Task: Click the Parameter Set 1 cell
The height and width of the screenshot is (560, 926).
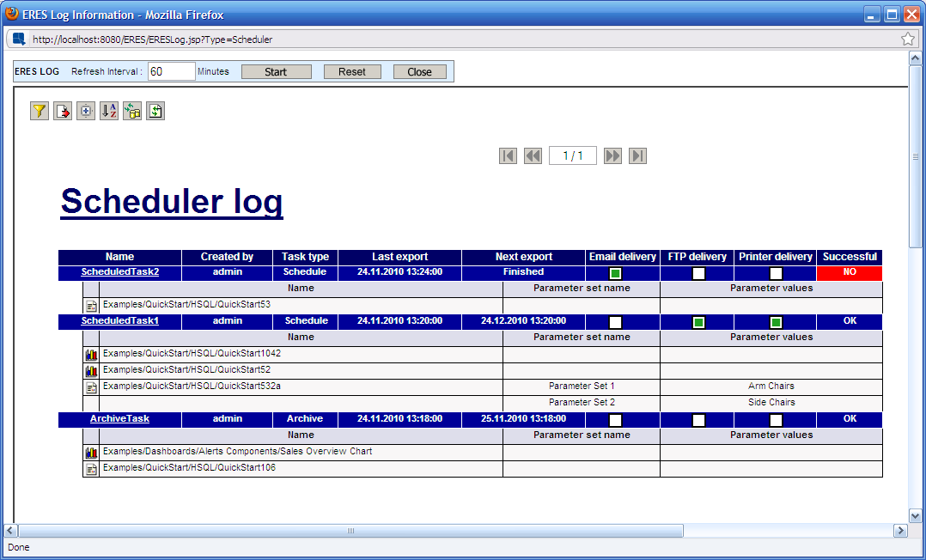Action: pyautogui.click(x=582, y=386)
